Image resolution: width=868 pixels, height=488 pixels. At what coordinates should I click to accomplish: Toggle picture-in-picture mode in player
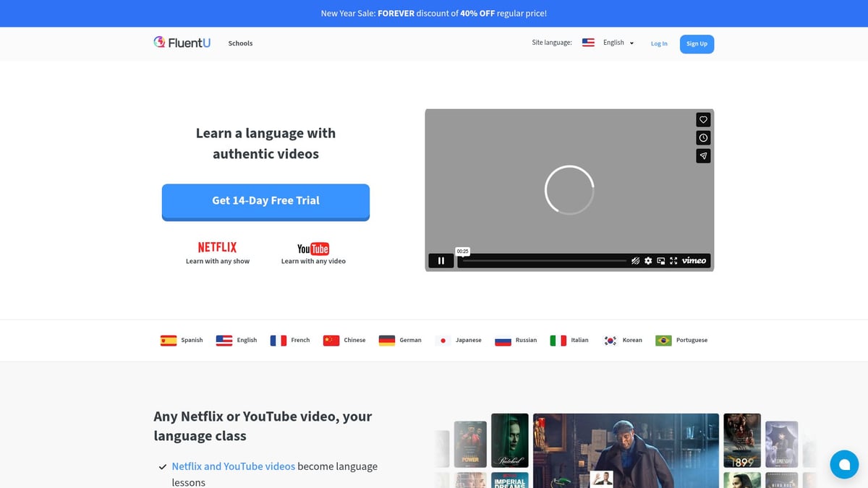[660, 261]
